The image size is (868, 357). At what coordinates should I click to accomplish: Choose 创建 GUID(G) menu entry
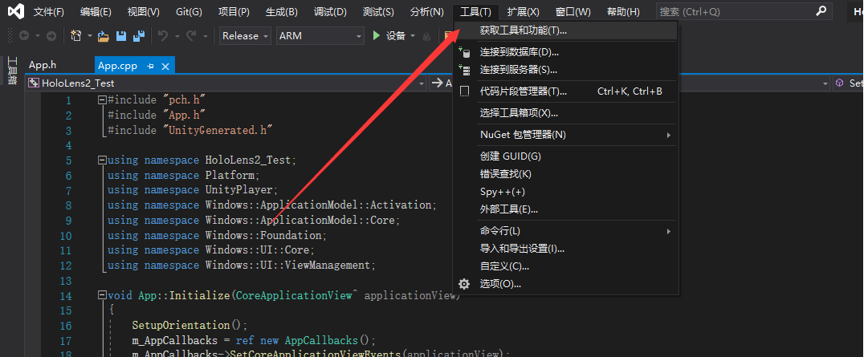tap(566, 156)
